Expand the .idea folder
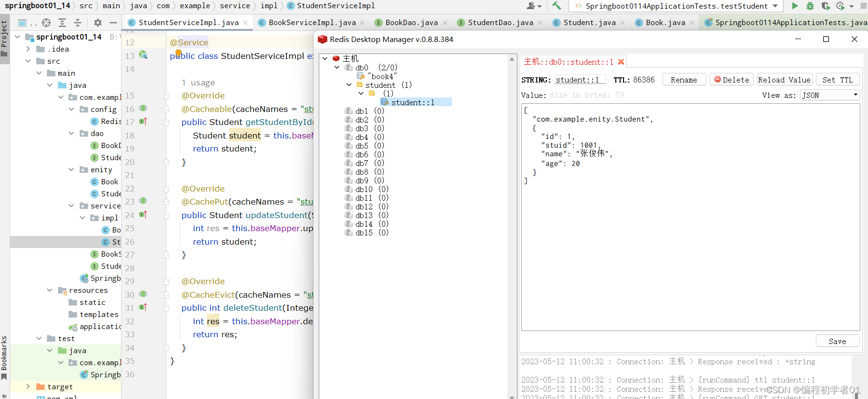The height and width of the screenshot is (399, 868). pos(28,49)
